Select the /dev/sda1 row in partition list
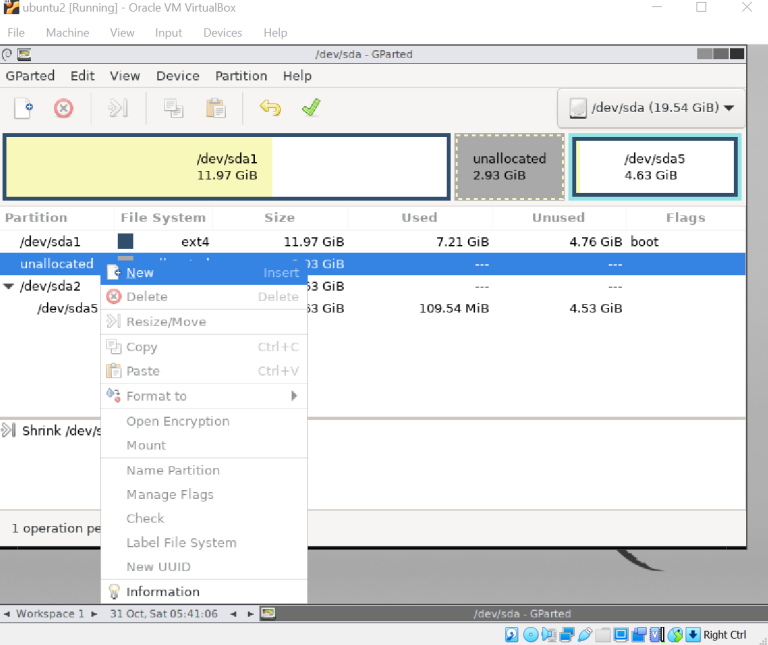768x645 pixels. (50, 242)
